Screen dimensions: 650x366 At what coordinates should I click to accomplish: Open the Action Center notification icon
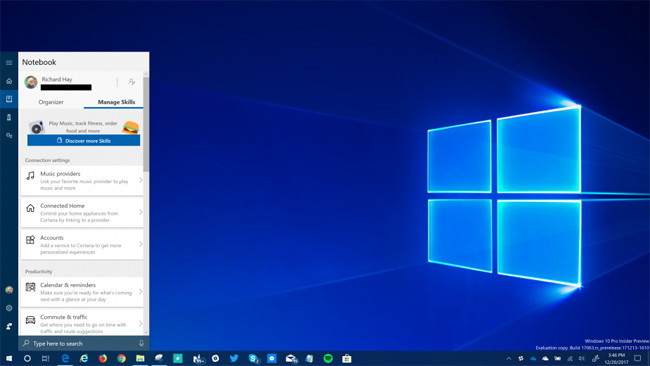[x=638, y=359]
